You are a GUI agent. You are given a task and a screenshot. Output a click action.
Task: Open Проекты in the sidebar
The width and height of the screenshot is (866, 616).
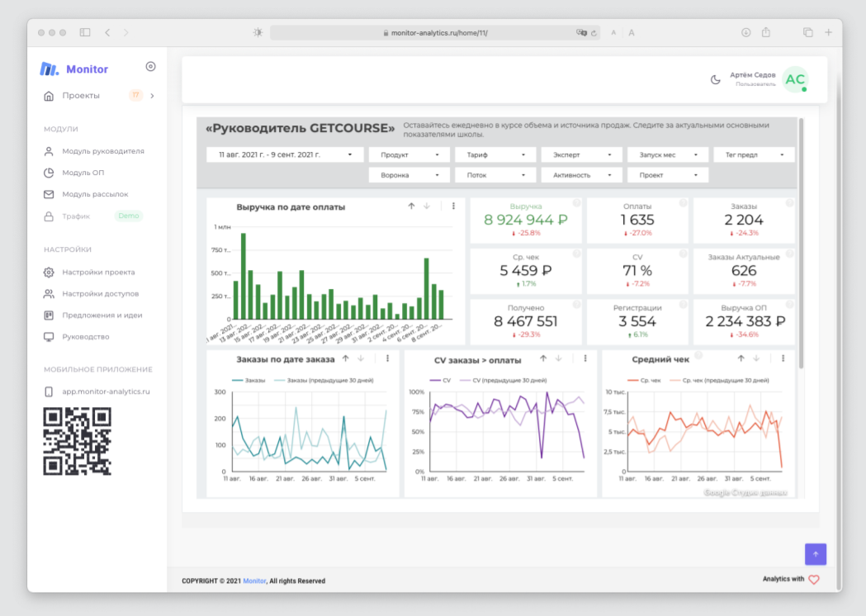pos(81,96)
